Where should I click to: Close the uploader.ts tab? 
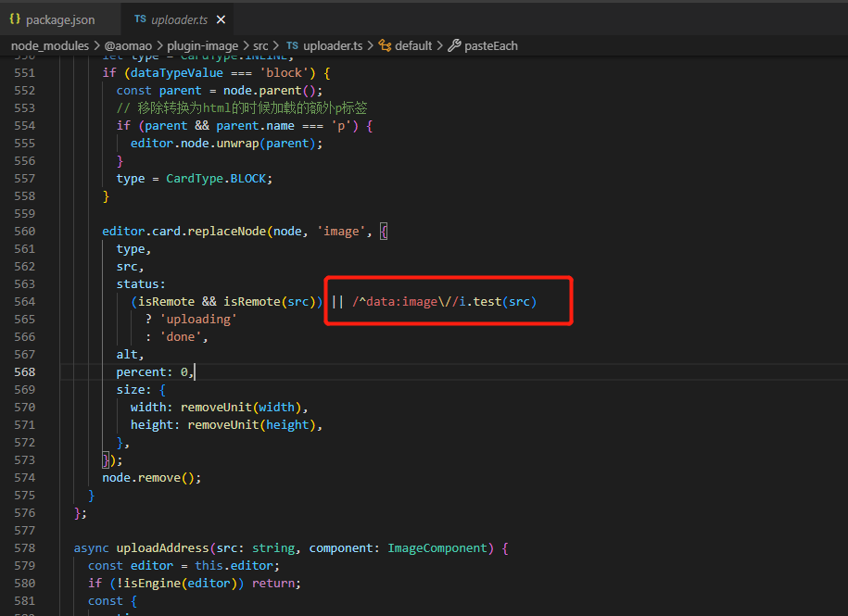tap(219, 18)
